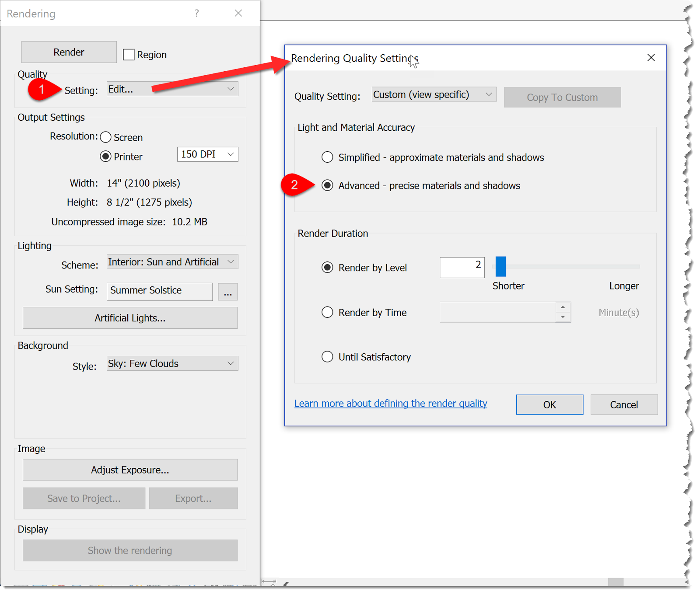Open the Artificial Lights dialog

click(130, 318)
